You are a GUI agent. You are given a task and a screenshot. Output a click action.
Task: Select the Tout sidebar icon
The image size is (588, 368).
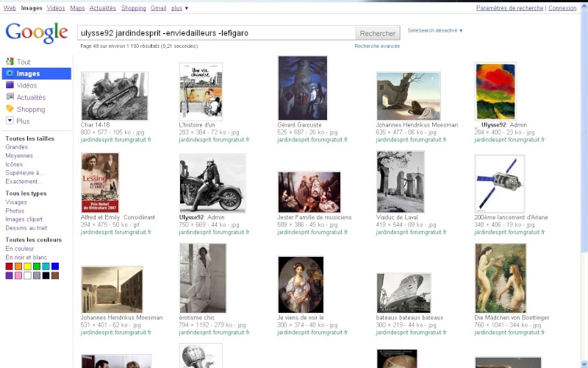10,61
